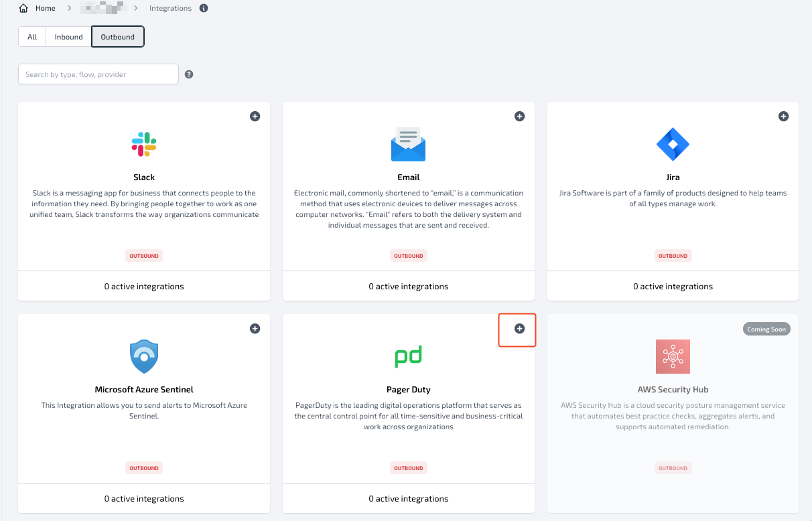
Task: Click OUTBOUND tag on Jira card
Action: (x=673, y=256)
